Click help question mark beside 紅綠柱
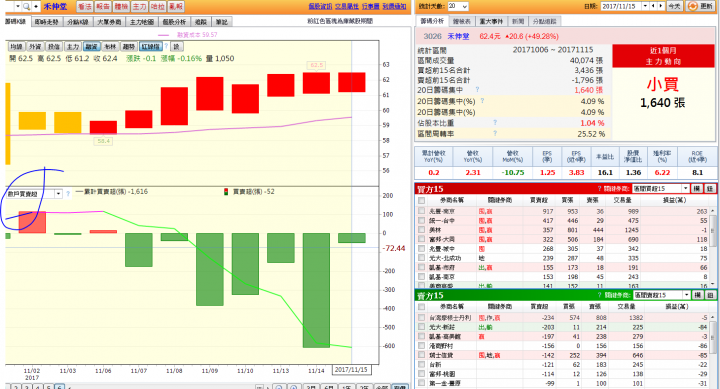The width and height of the screenshot is (720, 389). click(166, 46)
